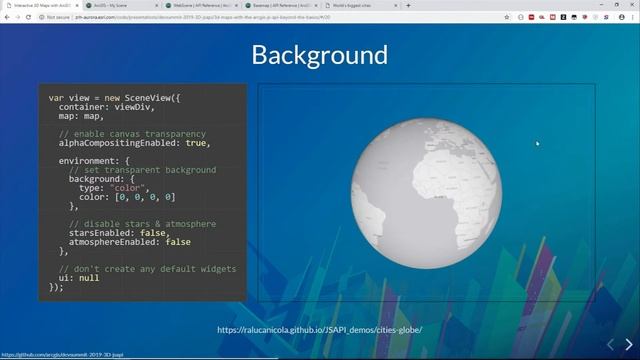This screenshot has width=640, height=360.
Task: Click the comment '// disable stars & atmosphere'
Action: pos(142,224)
